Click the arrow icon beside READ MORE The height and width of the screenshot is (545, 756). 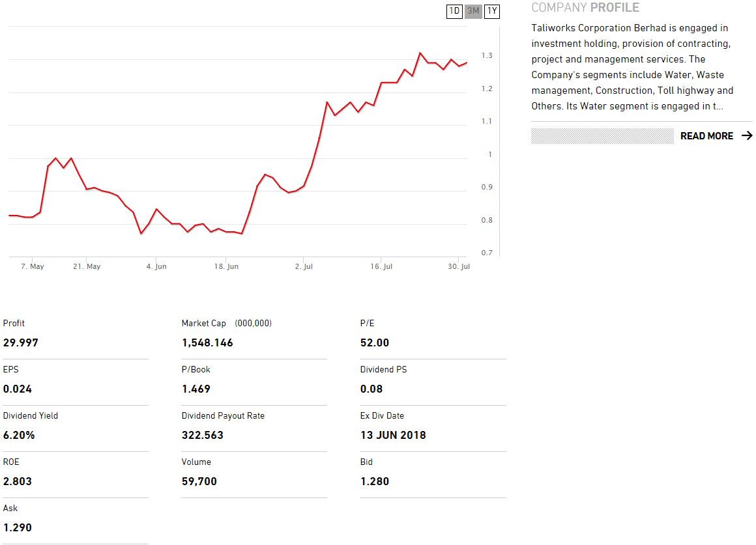[747, 136]
